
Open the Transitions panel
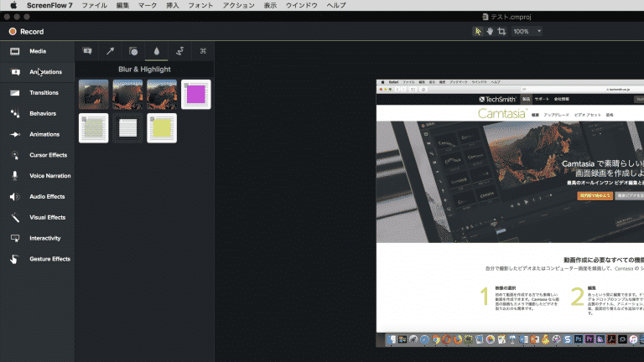click(37, 93)
